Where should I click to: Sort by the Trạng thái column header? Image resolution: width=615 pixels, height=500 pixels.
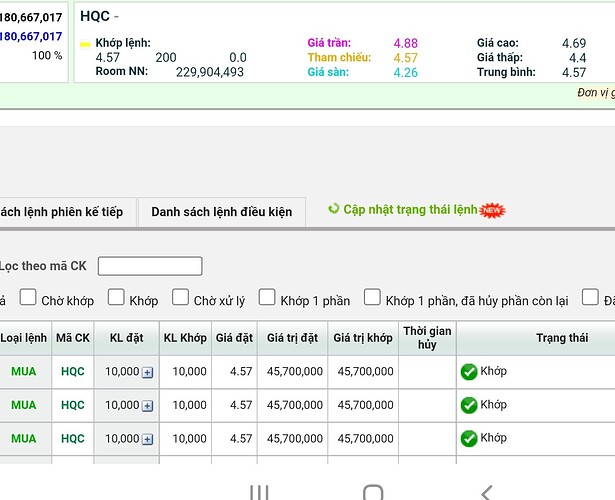click(x=562, y=338)
